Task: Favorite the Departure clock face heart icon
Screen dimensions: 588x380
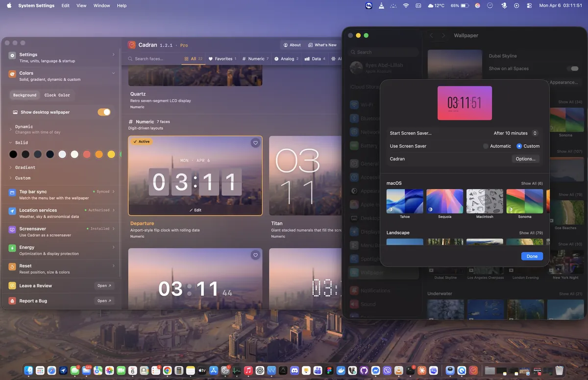Action: click(x=255, y=143)
